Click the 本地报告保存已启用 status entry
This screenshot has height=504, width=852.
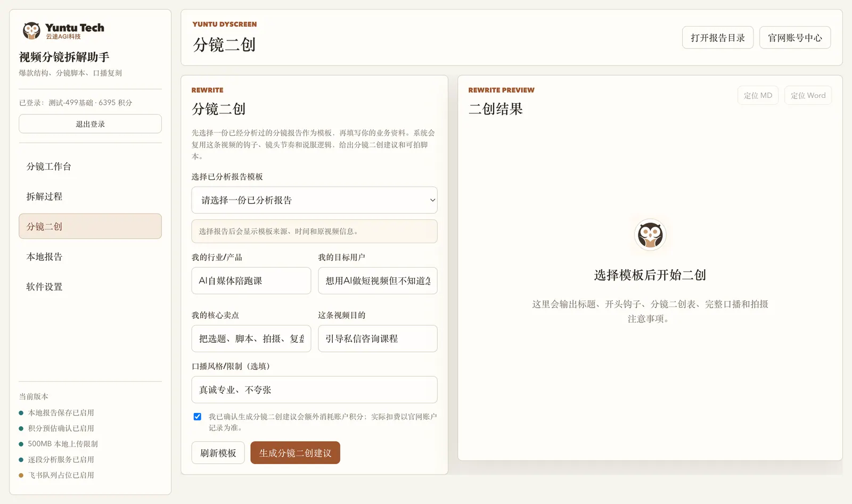tap(61, 412)
